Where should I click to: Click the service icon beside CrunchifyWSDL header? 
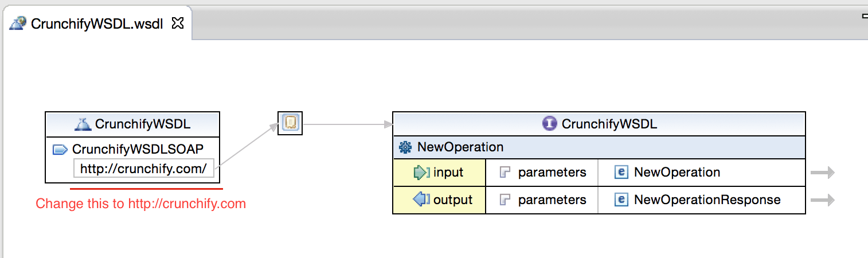pos(84,124)
